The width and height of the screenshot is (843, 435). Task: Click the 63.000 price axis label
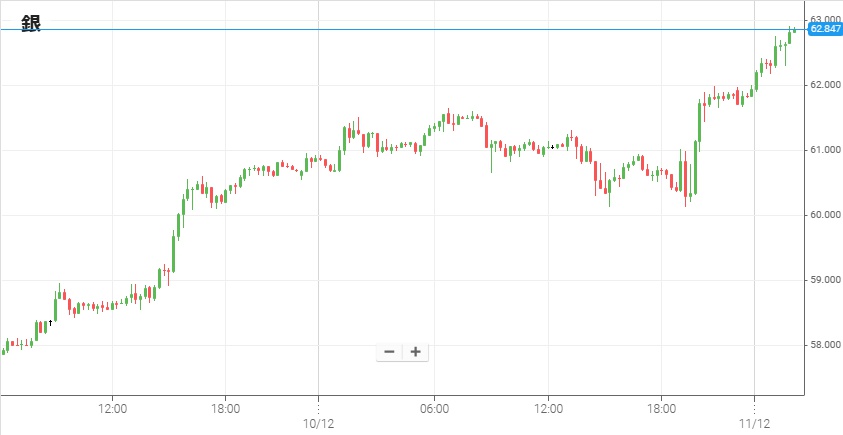[824, 19]
